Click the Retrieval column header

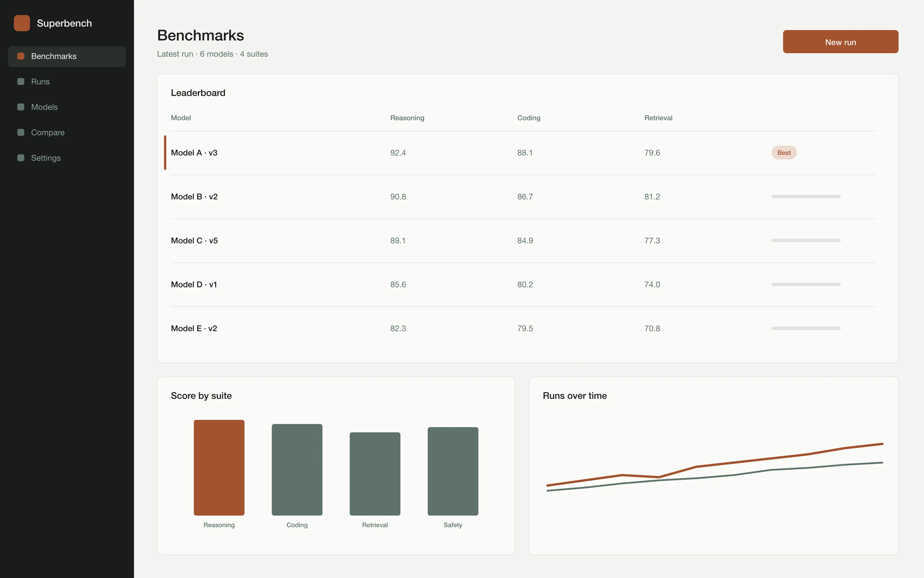coord(658,118)
